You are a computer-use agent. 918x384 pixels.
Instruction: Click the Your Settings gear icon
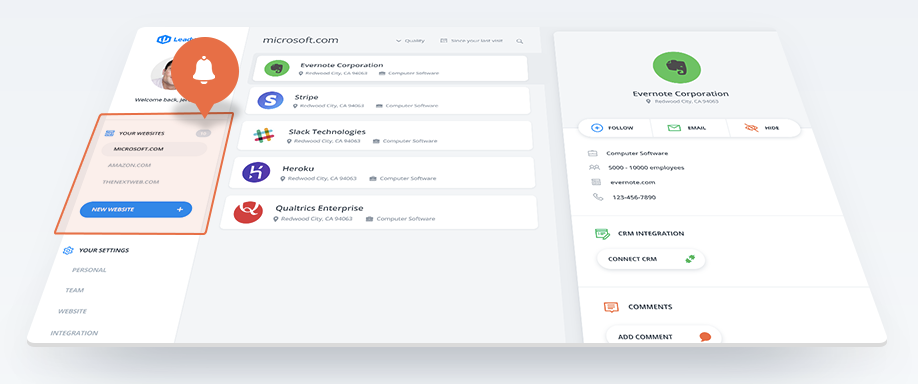[x=68, y=251]
